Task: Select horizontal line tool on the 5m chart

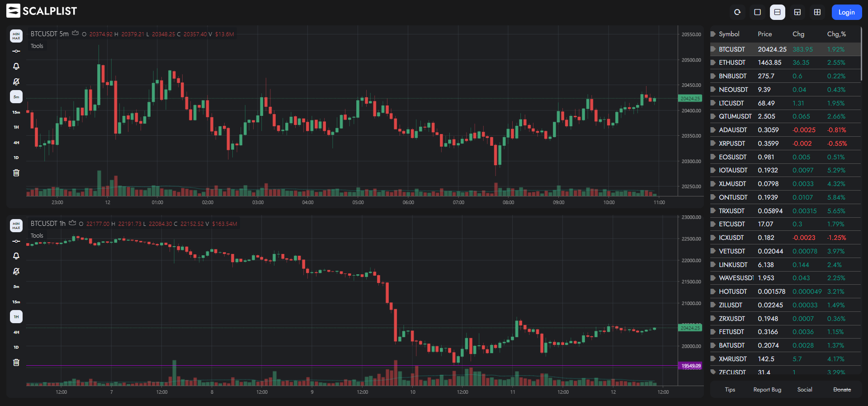Action: click(16, 51)
